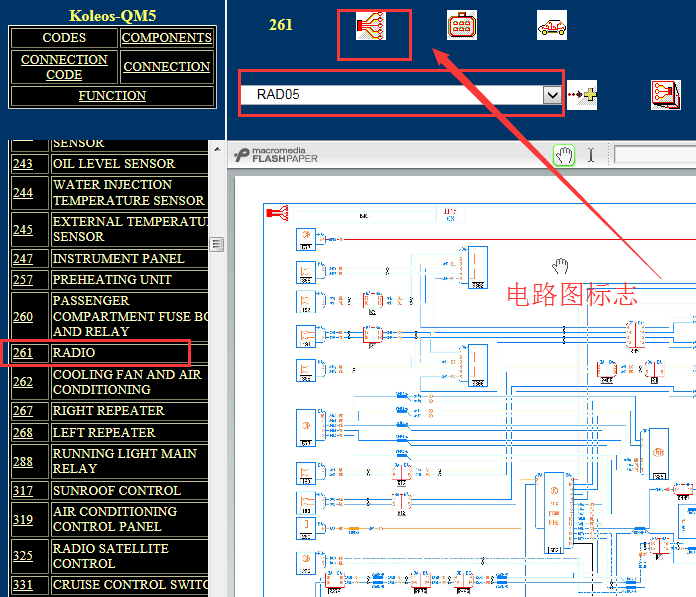Click the FlashPaper search input field
This screenshot has width=696, height=597.
(x=655, y=155)
